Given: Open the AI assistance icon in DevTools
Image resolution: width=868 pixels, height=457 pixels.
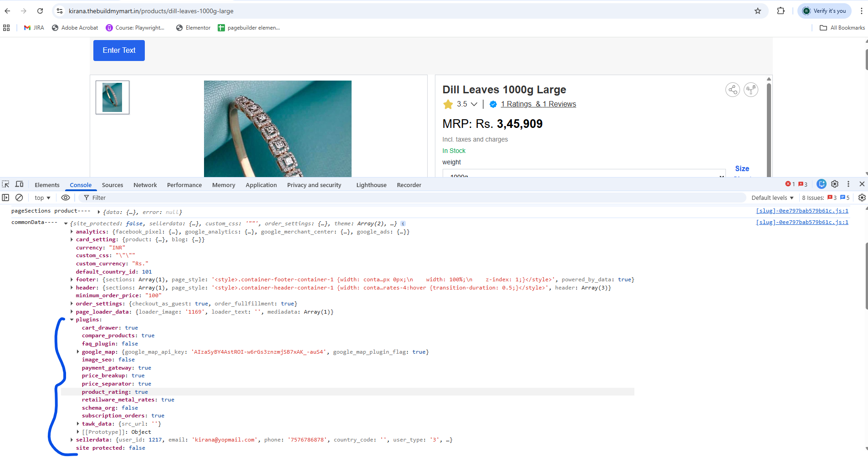Looking at the screenshot, I should coord(822,184).
